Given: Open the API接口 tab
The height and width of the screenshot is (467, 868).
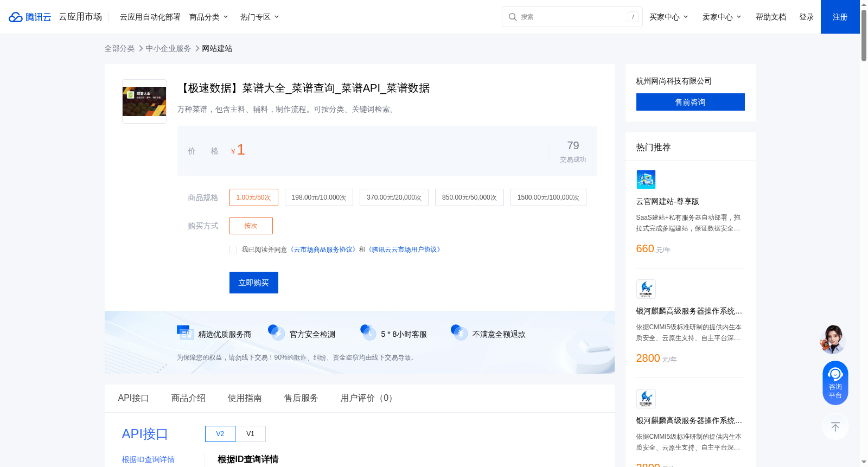Looking at the screenshot, I should 133,398.
